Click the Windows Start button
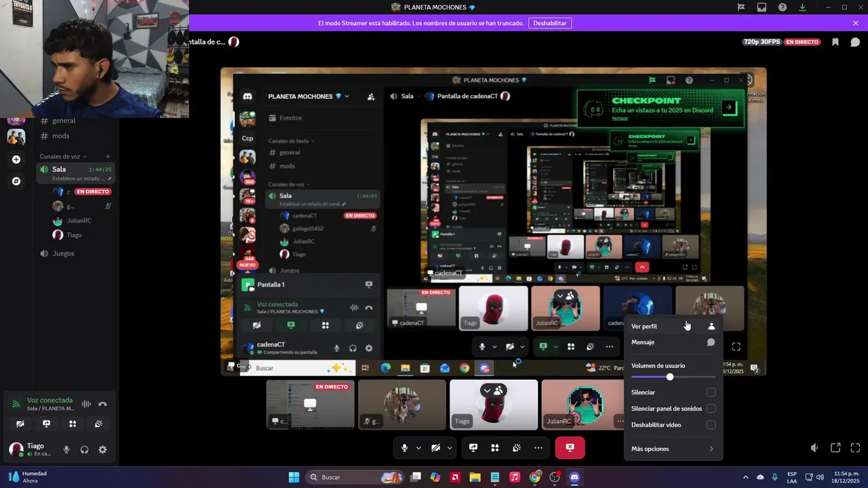 click(294, 477)
